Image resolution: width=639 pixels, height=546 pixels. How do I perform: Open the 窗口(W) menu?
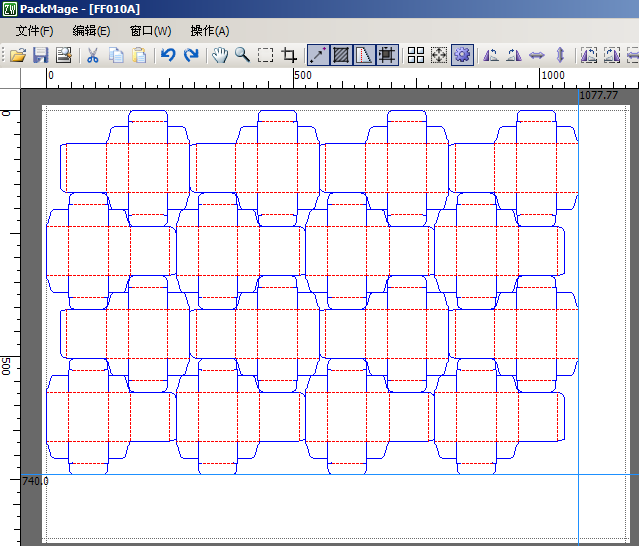(x=150, y=31)
